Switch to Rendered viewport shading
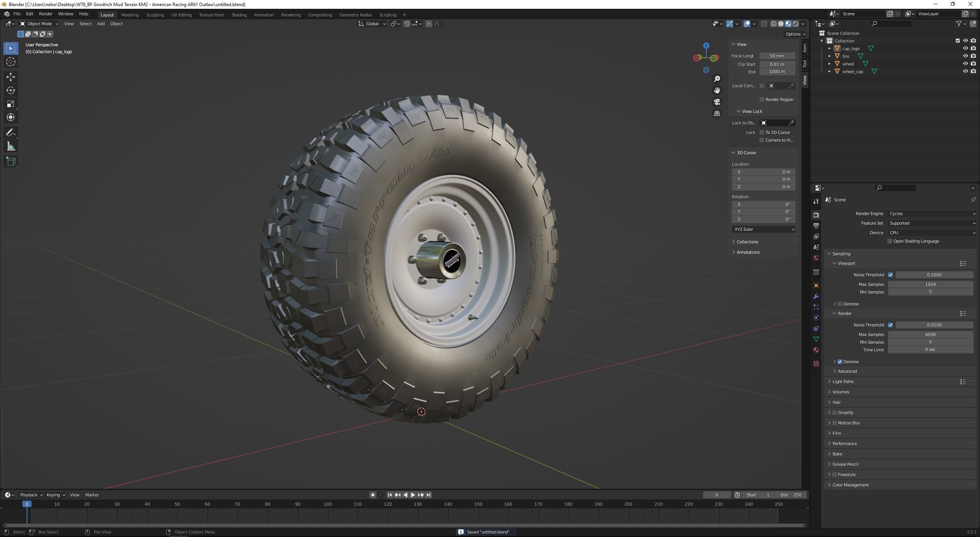This screenshot has height=537, width=980. 795,24
